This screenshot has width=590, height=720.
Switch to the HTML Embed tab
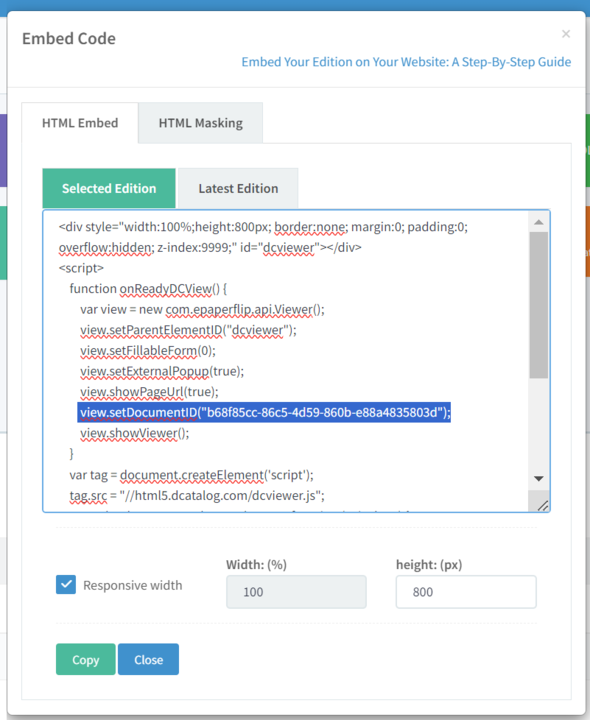point(80,123)
